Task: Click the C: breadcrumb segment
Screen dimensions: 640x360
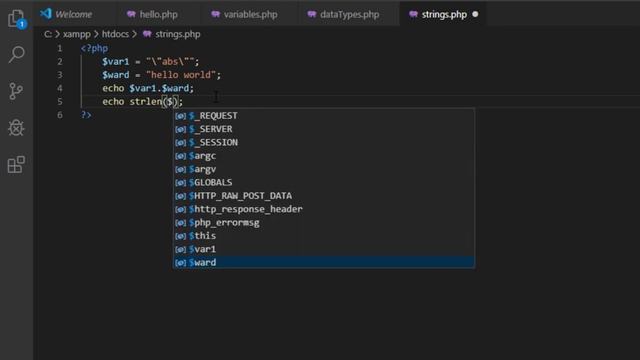Action: pyautogui.click(x=48, y=34)
